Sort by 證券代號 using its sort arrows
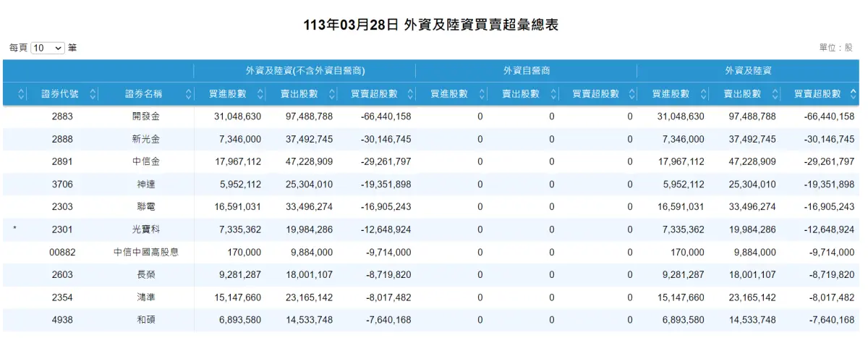This screenshot has width=868, height=338. pyautogui.click(x=91, y=94)
